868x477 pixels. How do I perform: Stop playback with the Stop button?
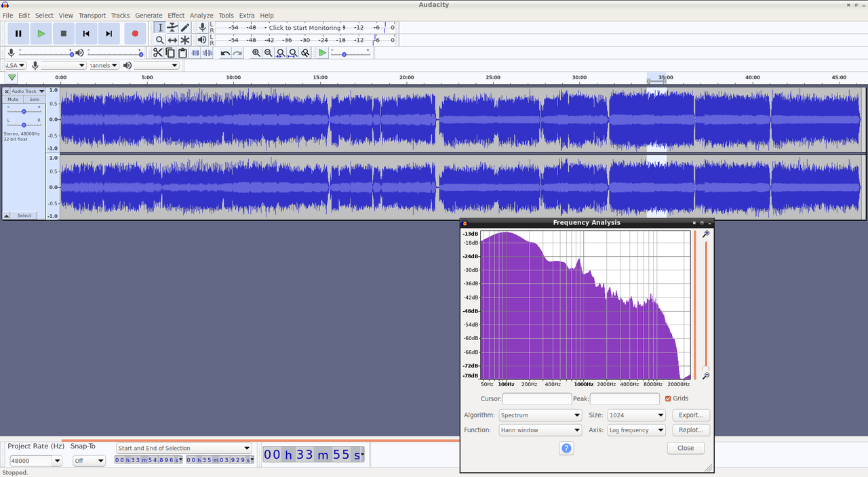[x=64, y=33]
